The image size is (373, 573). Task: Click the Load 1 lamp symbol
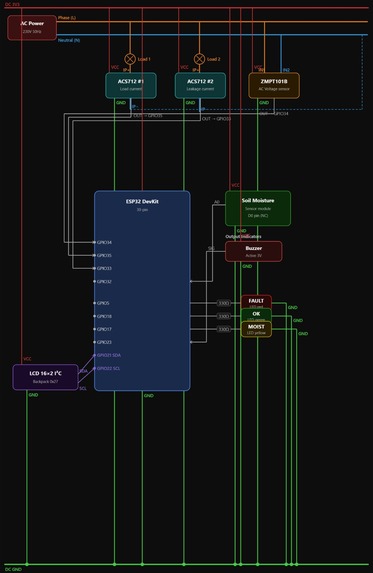130,59
